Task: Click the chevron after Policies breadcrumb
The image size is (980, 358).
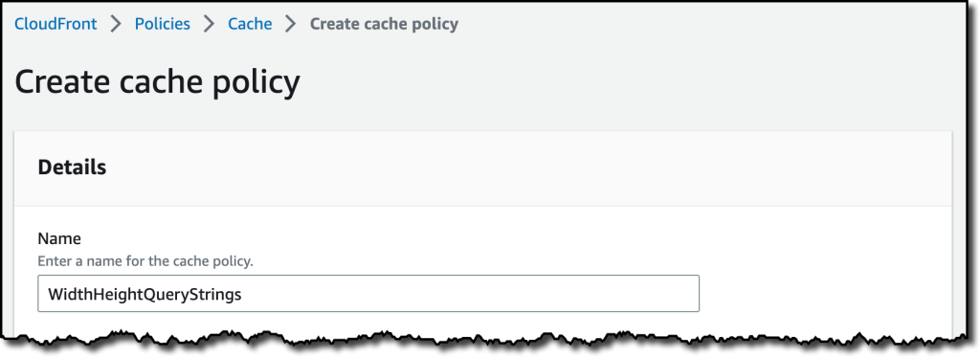Action: 210,24
